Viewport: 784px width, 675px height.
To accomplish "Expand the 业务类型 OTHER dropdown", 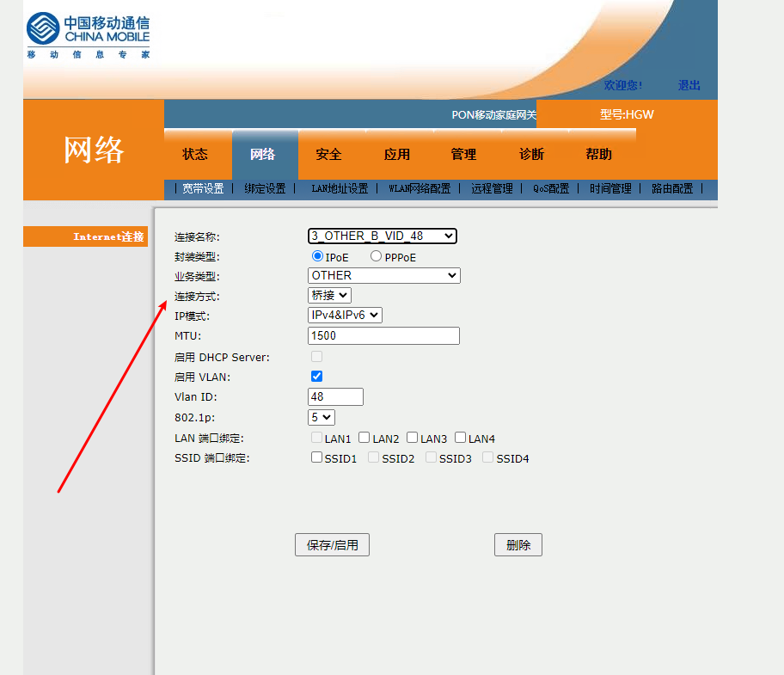I will (383, 276).
